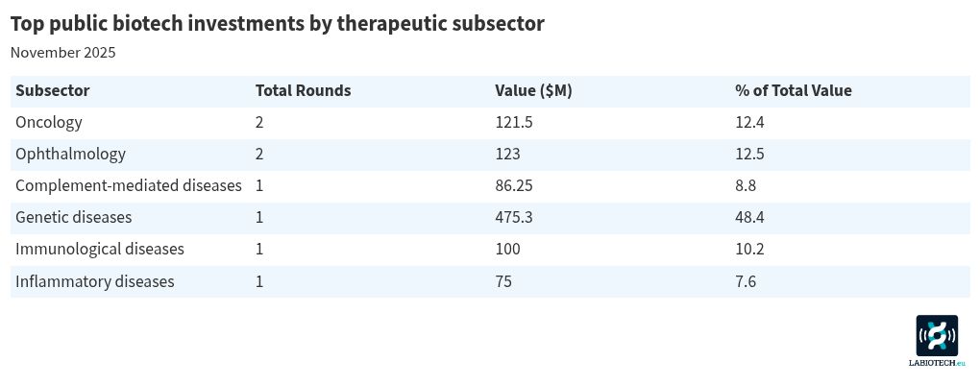The height and width of the screenshot is (385, 980).
Task: Click the % of Total Value header
Action: (x=793, y=91)
